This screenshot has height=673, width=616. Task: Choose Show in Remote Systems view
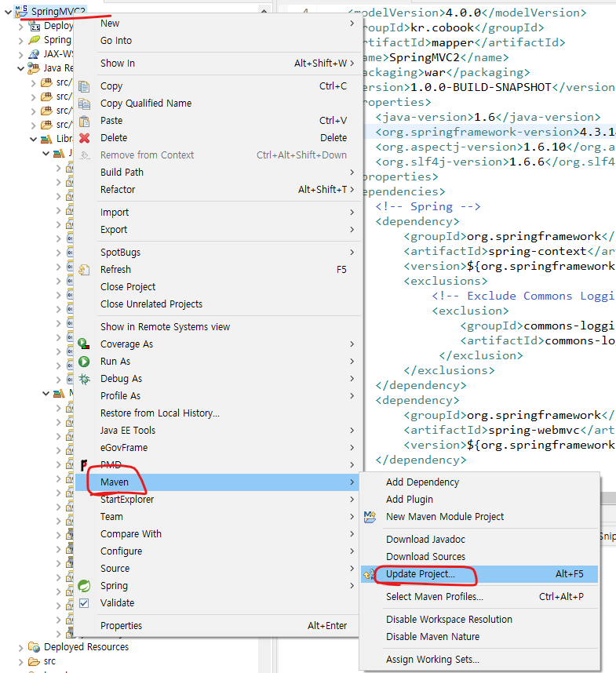tap(217, 327)
